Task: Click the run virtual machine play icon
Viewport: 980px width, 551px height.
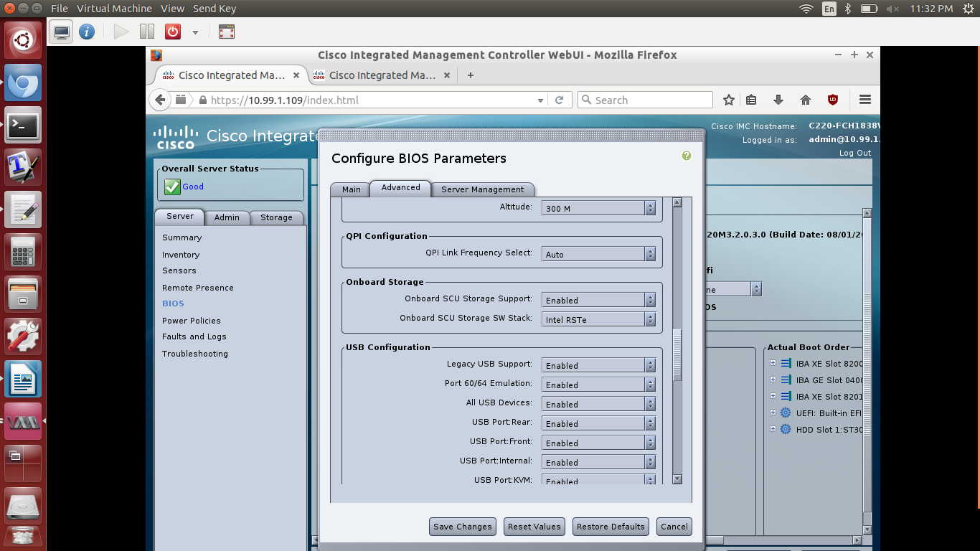Action: pos(121,32)
